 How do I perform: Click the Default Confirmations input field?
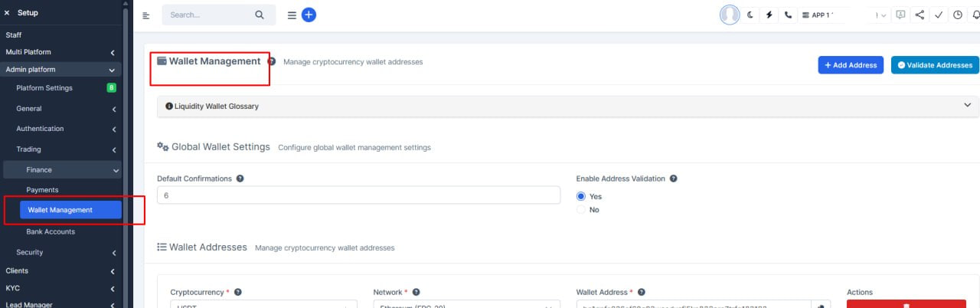tap(358, 196)
